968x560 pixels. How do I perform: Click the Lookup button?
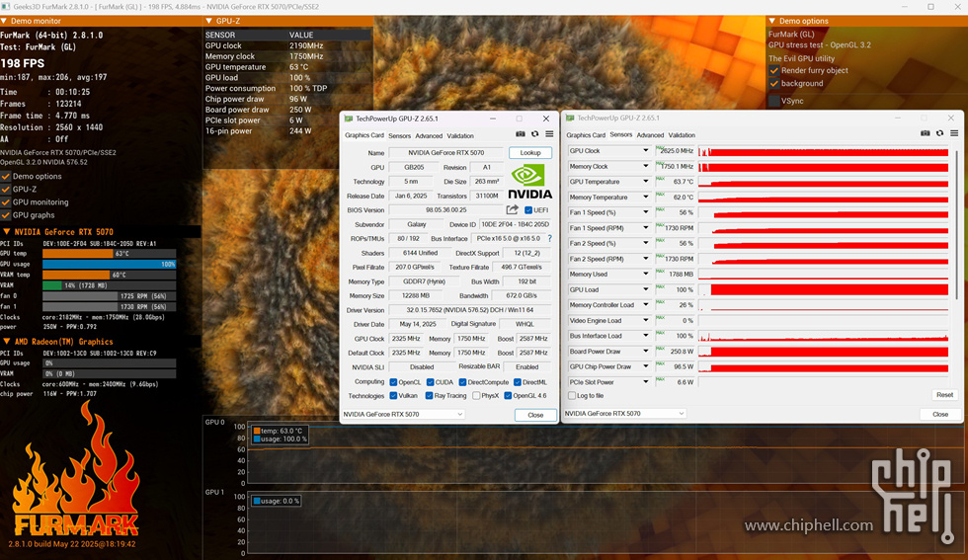coord(530,152)
